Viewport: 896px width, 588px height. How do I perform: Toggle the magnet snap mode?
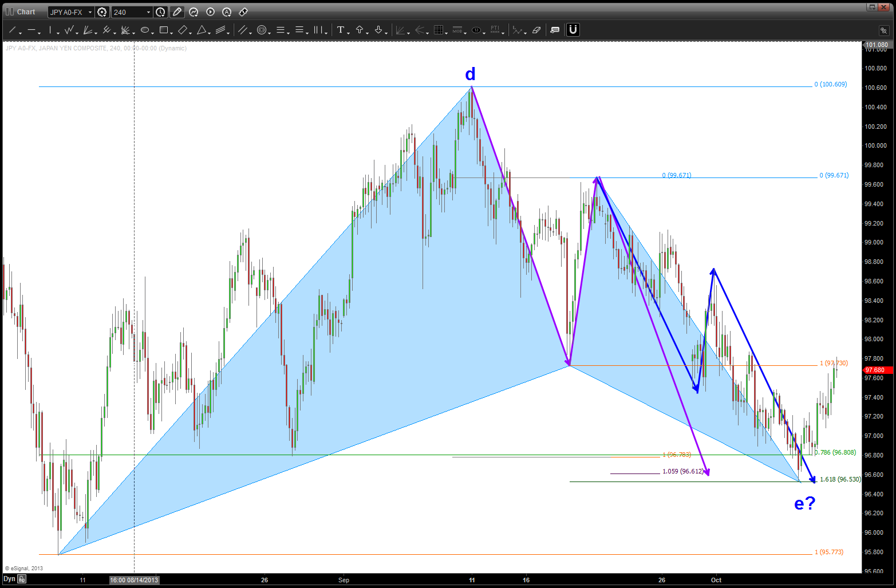click(573, 30)
